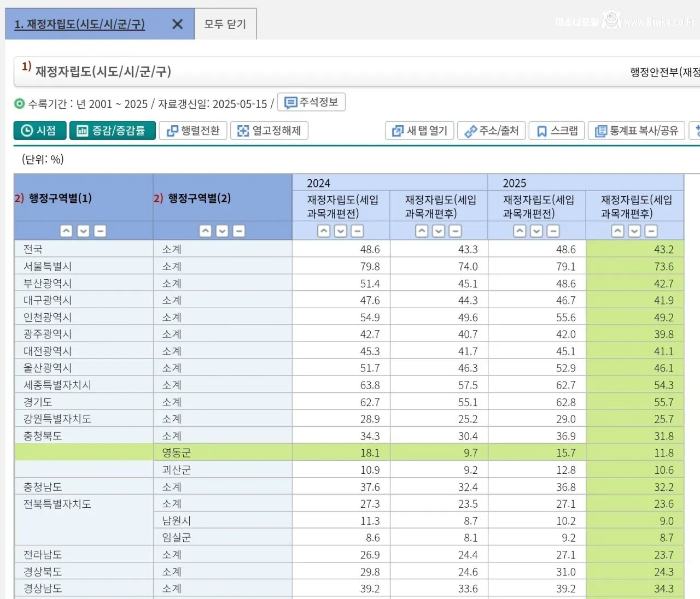Scrap the table using the 스크랩 bookmark icon
The image size is (700, 599).
(541, 131)
